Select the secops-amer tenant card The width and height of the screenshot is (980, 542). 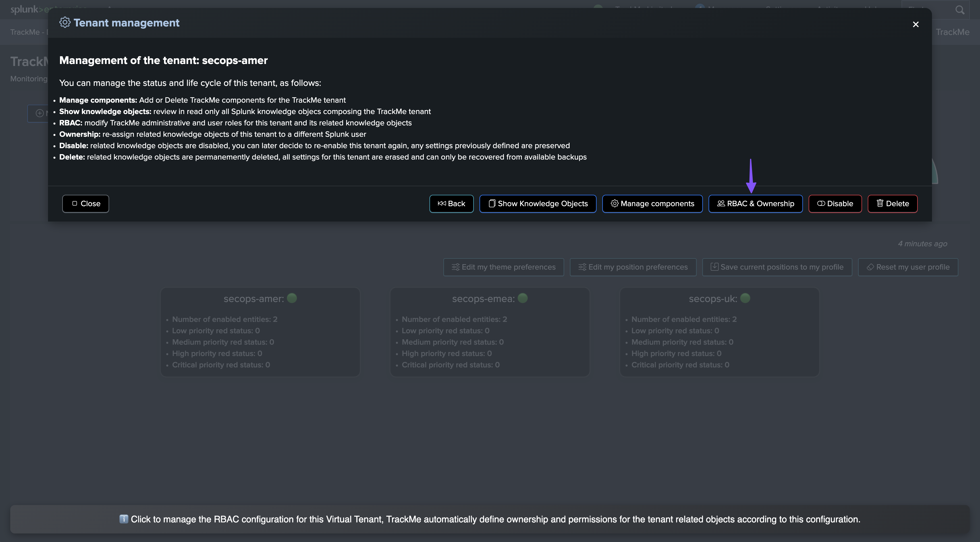pos(260,332)
